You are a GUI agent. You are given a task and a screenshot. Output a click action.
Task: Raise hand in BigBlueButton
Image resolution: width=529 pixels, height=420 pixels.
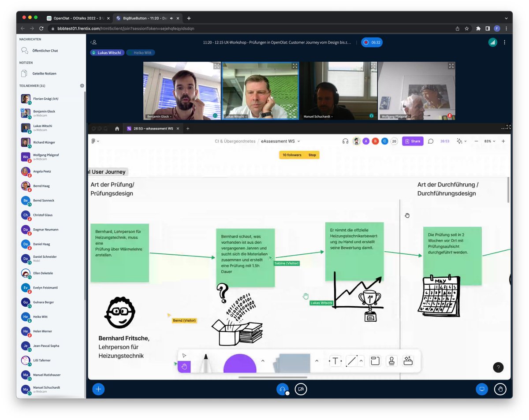click(x=500, y=389)
